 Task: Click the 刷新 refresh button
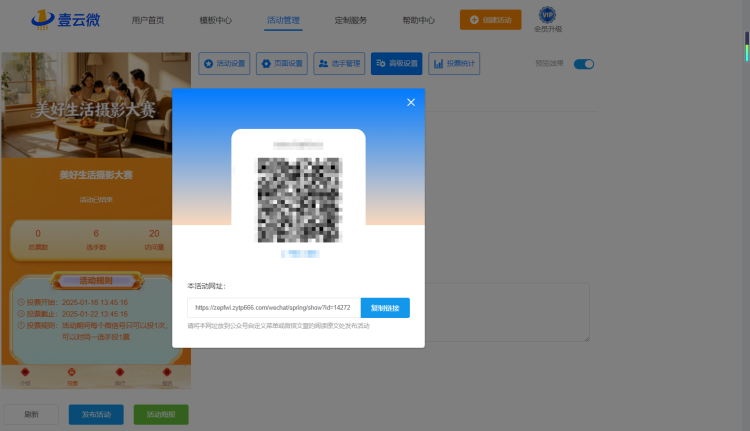coord(32,414)
